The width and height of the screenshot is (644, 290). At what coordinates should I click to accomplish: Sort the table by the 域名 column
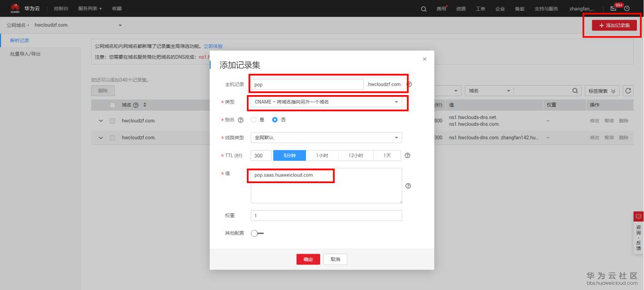(145, 105)
